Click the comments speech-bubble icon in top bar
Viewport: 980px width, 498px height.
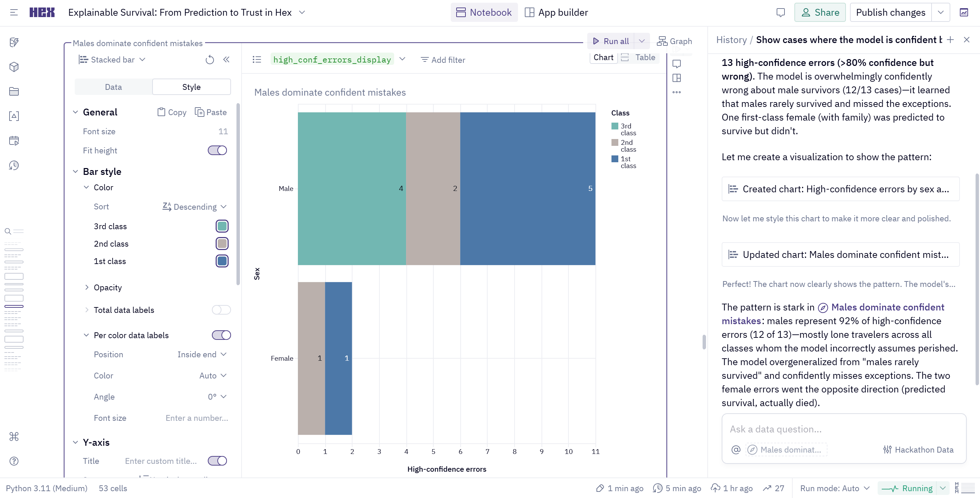click(780, 13)
